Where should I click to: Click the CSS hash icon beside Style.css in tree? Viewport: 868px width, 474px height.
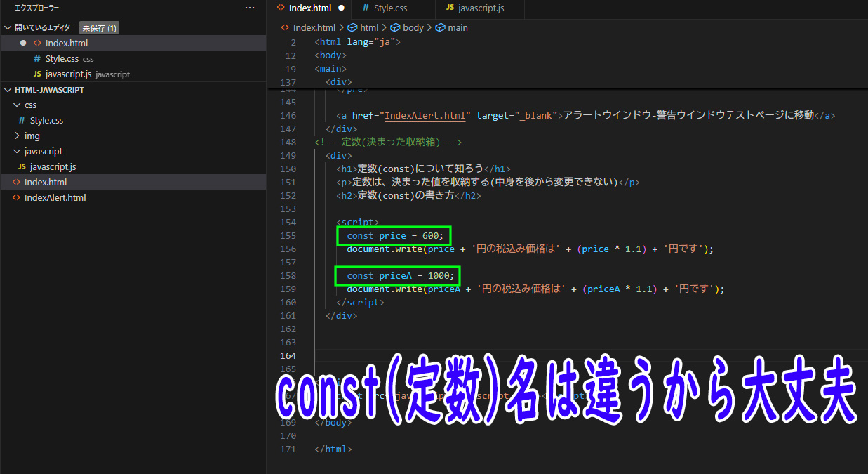pos(22,121)
